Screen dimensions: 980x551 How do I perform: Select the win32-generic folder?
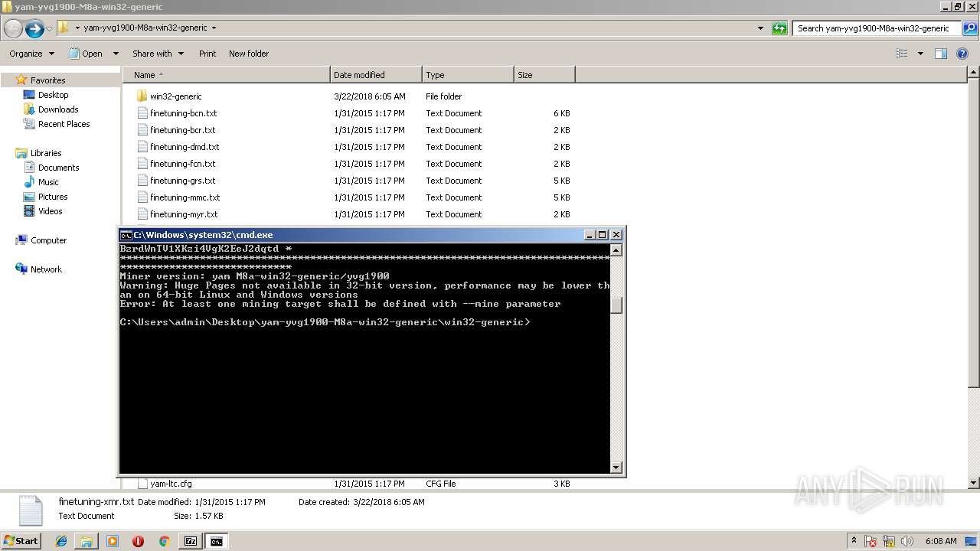pyautogui.click(x=175, y=96)
